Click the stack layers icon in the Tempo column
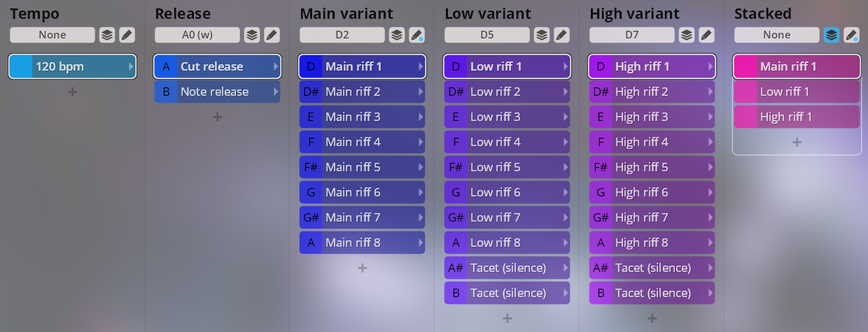The height and width of the screenshot is (332, 868). click(x=107, y=35)
